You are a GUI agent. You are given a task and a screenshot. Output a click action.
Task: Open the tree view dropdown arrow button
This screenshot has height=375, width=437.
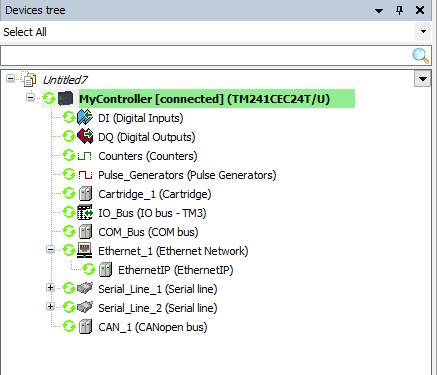(423, 79)
